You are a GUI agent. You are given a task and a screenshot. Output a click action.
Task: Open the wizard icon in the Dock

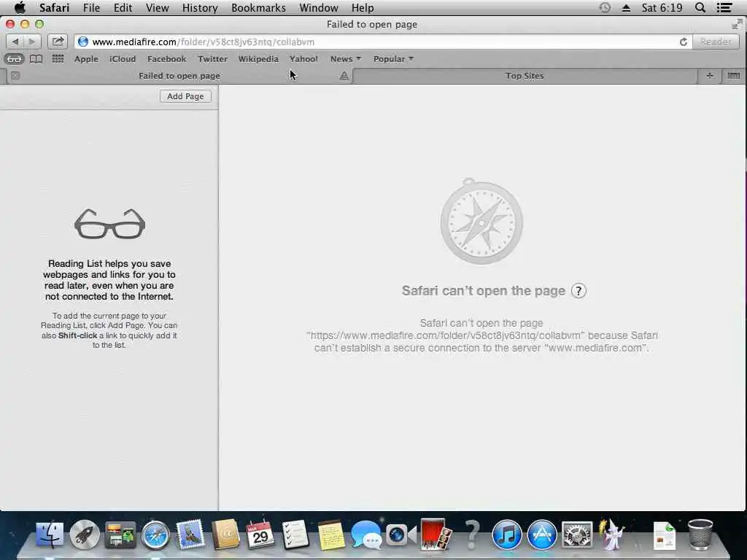[613, 534]
